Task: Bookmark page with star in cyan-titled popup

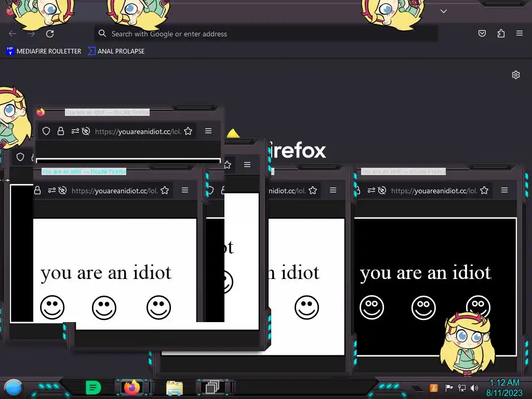Action: 165,190
